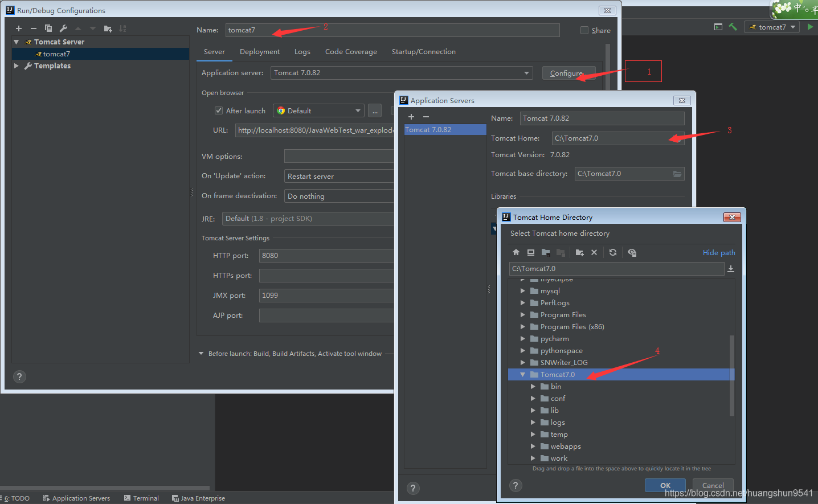The width and height of the screenshot is (818, 504).
Task: Switch to Deployment tab
Action: pyautogui.click(x=260, y=52)
